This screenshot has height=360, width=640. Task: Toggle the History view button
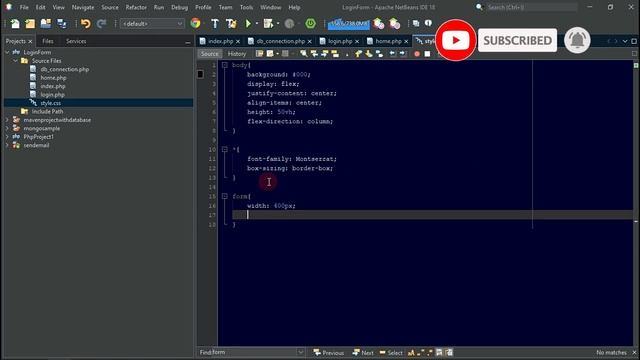click(x=237, y=54)
